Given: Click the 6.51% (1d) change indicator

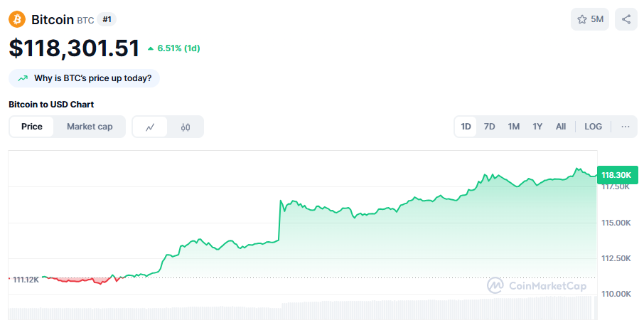Looking at the screenshot, I should click(x=173, y=48).
